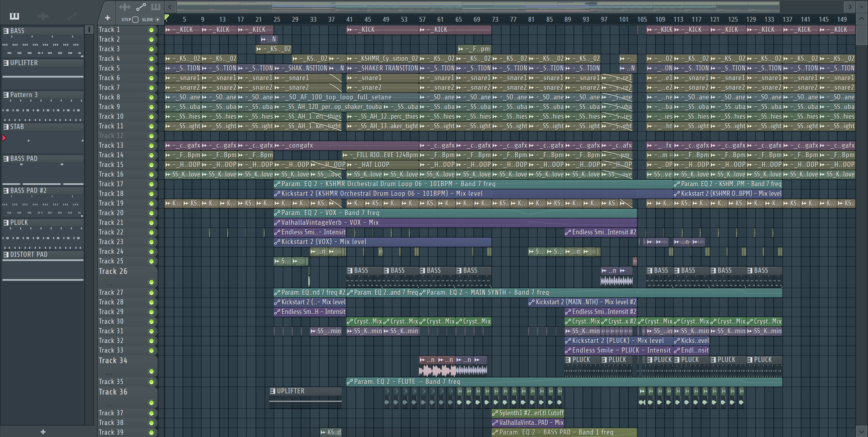Select first Cryst..Mix clip on Track 30
Image resolution: width=868 pixels, height=437 pixels.
point(364,322)
